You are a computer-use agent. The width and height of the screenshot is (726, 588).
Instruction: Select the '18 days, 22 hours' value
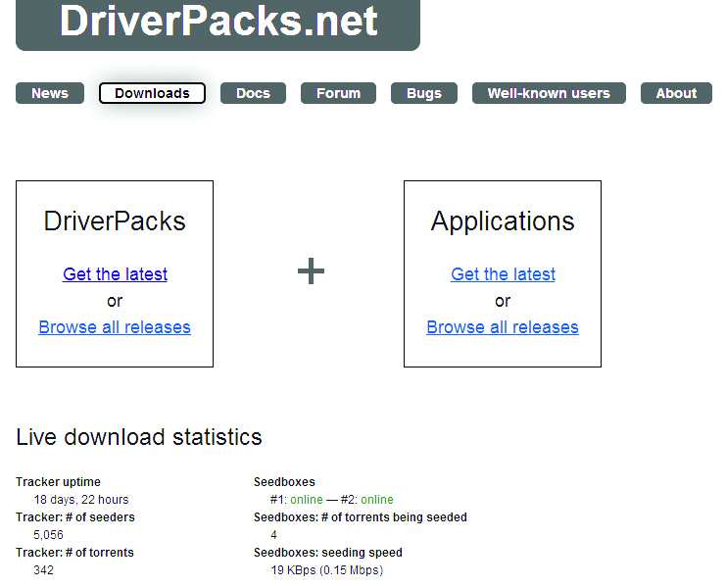[81, 500]
